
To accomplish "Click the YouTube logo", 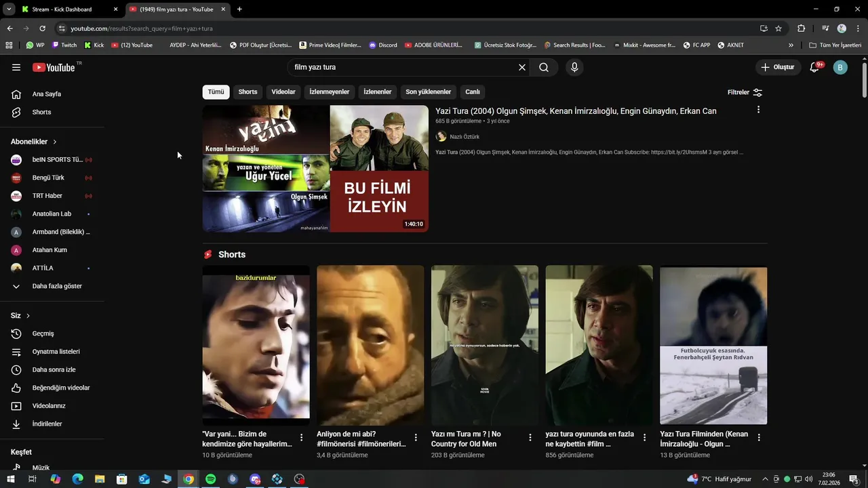I will pyautogui.click(x=54, y=67).
